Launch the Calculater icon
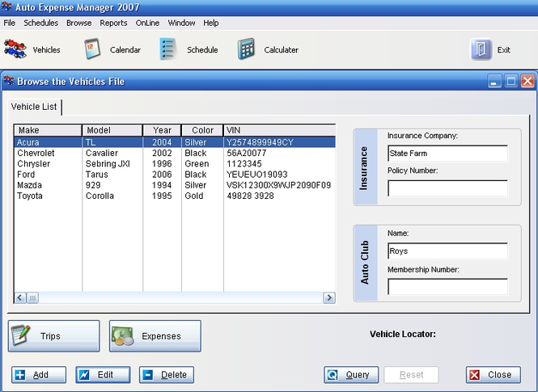 [247, 49]
